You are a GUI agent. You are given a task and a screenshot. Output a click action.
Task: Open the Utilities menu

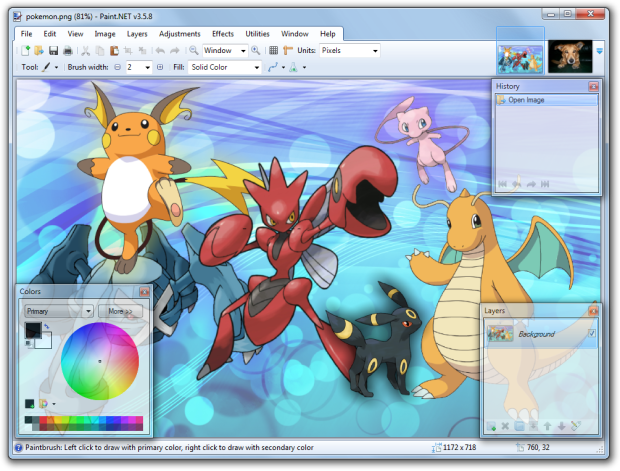click(x=257, y=34)
